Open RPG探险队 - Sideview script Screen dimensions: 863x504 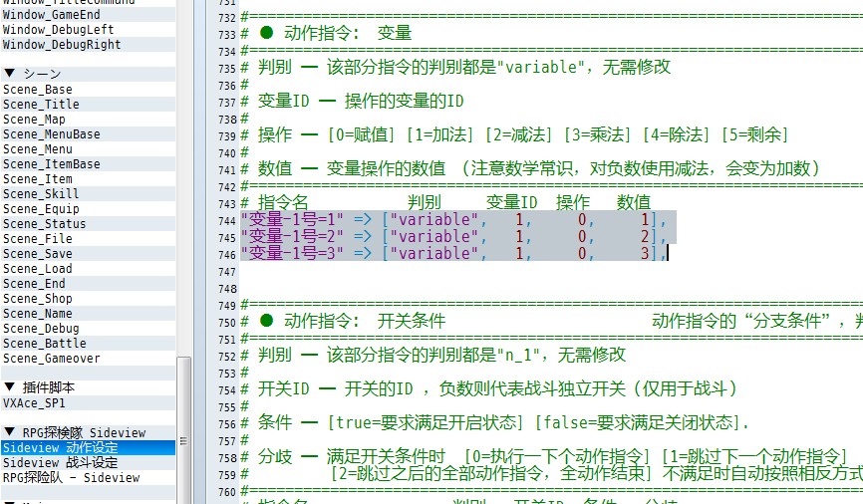[x=88, y=477]
